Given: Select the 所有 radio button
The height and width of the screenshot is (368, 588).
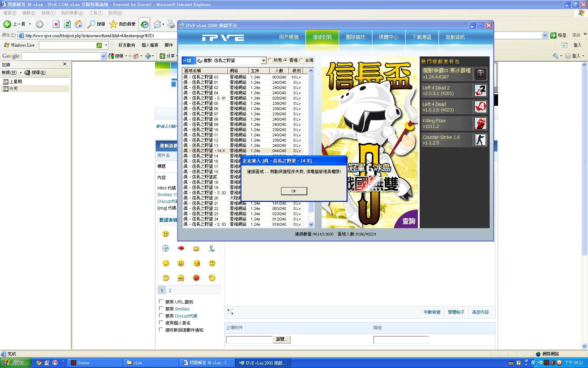Looking at the screenshot, I should coord(270,60).
